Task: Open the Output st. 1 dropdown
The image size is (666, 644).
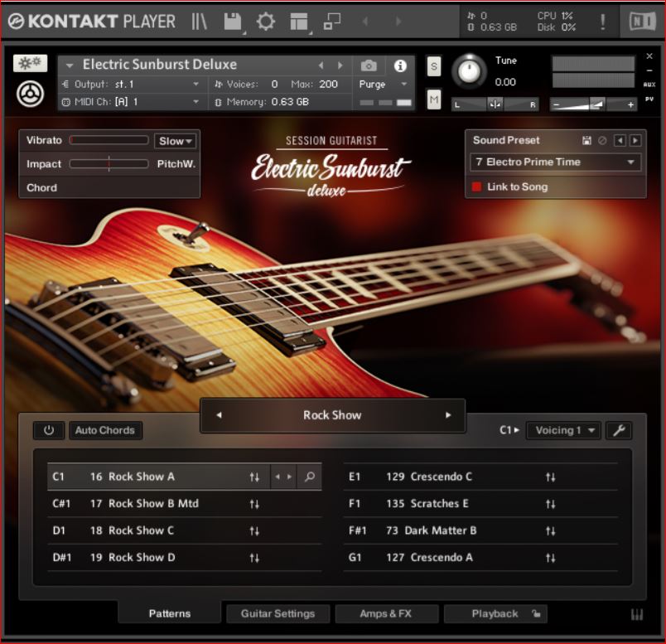Action: (131, 85)
